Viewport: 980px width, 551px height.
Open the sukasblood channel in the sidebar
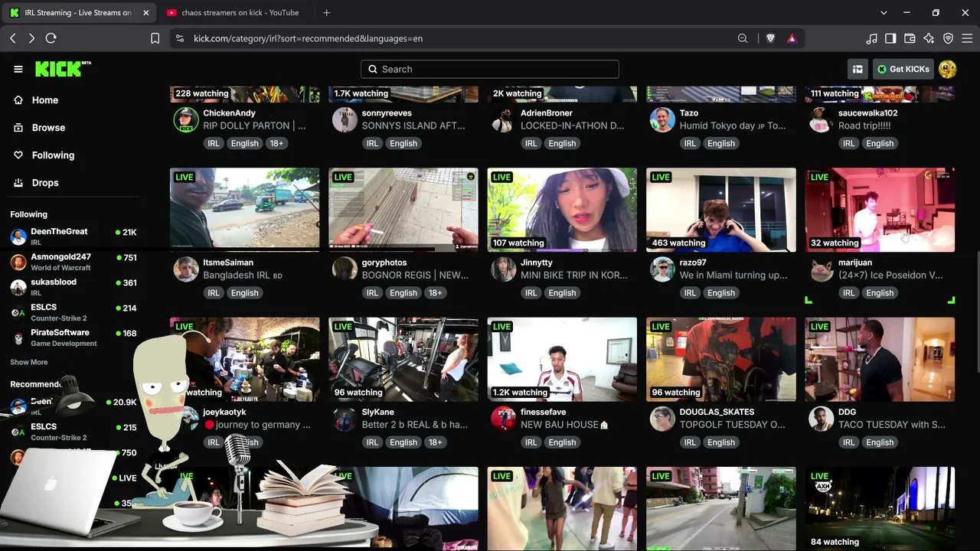point(73,287)
